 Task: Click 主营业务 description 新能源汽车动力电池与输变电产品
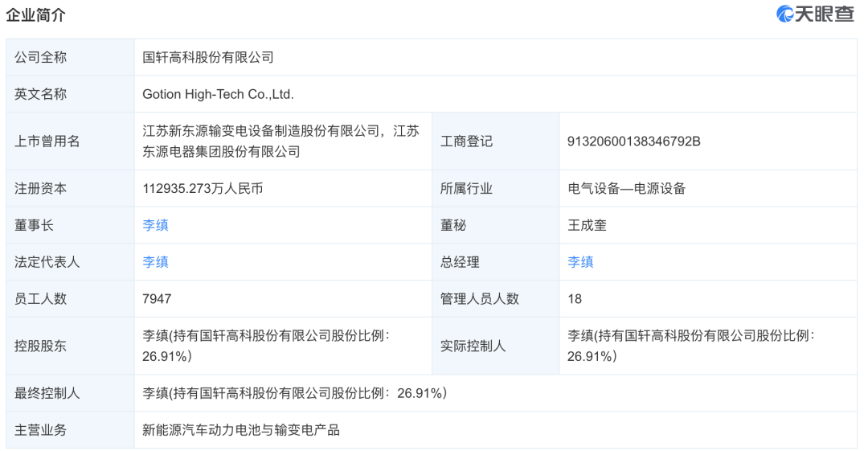pos(241,430)
